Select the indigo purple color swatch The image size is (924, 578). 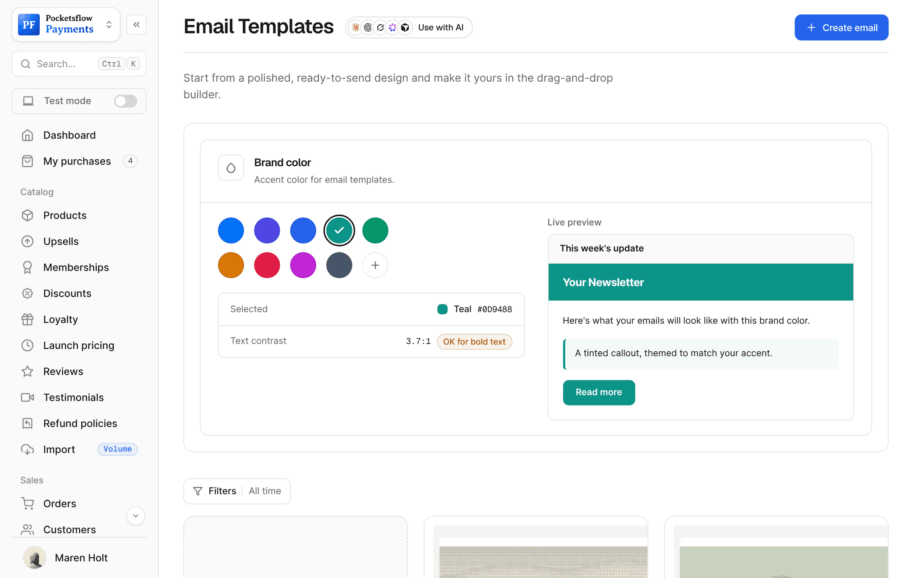click(x=267, y=230)
